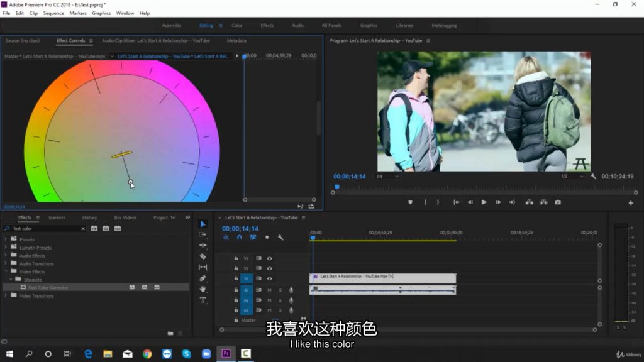Create new custom bin folder icon
The height and width of the screenshot is (362, 644).
(x=170, y=333)
